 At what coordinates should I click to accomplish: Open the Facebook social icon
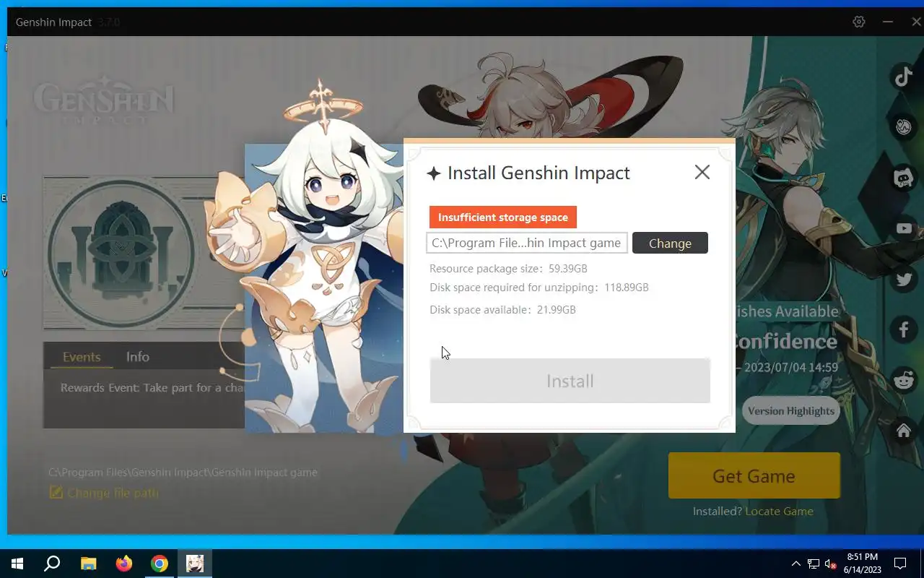(904, 329)
